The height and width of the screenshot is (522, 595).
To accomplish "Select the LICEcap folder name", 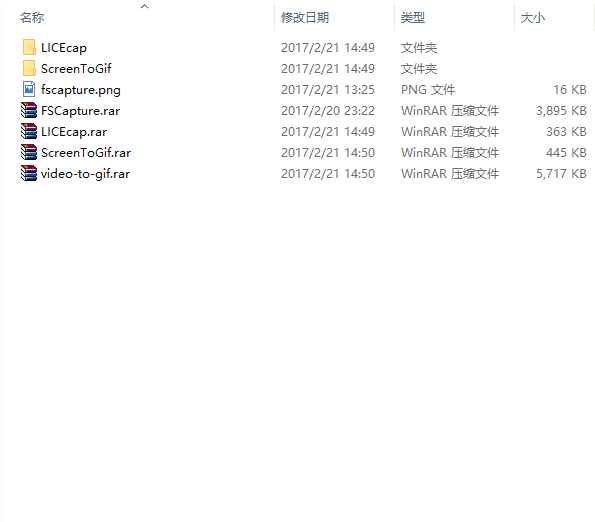I will pyautogui.click(x=64, y=48).
